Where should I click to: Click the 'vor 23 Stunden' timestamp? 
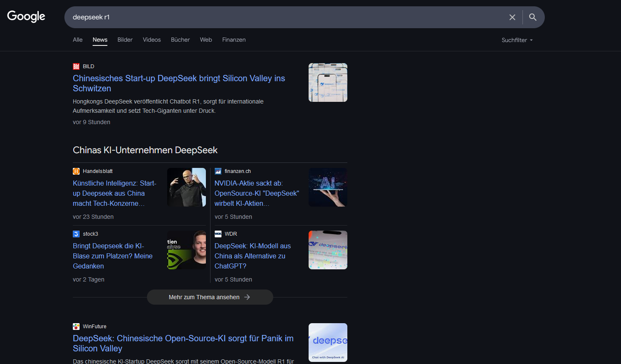click(x=93, y=217)
